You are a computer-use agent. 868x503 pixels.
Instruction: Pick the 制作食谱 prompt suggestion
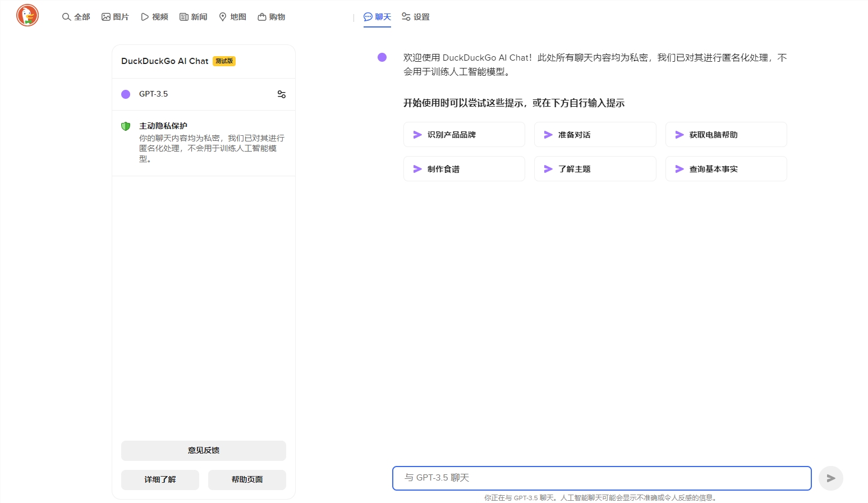(464, 169)
